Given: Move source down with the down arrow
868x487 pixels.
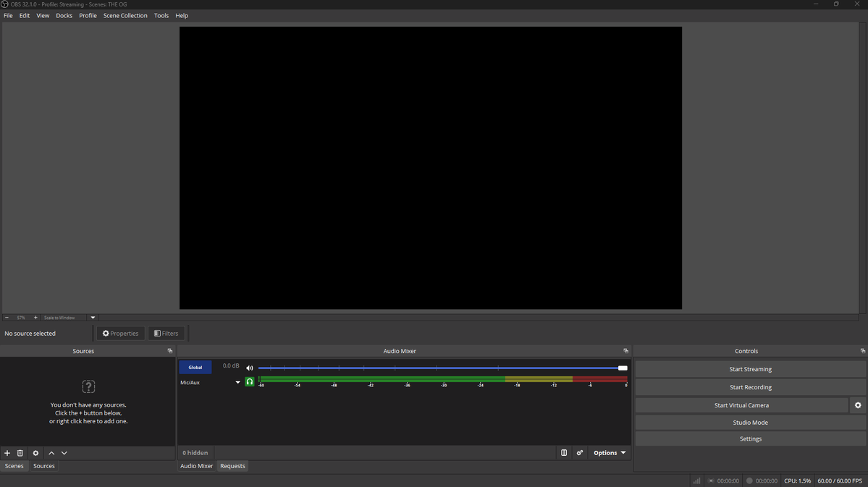Looking at the screenshot, I should [64, 453].
